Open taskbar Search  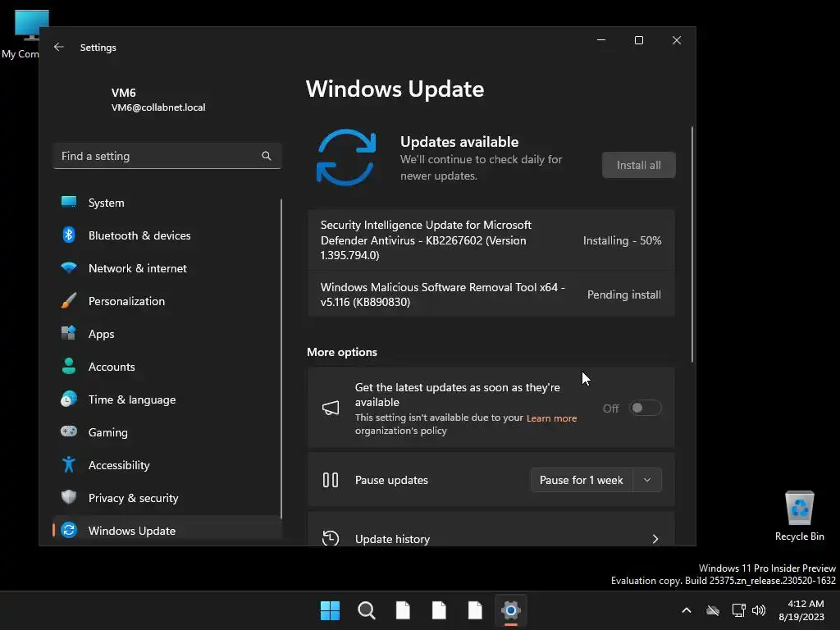pyautogui.click(x=367, y=610)
